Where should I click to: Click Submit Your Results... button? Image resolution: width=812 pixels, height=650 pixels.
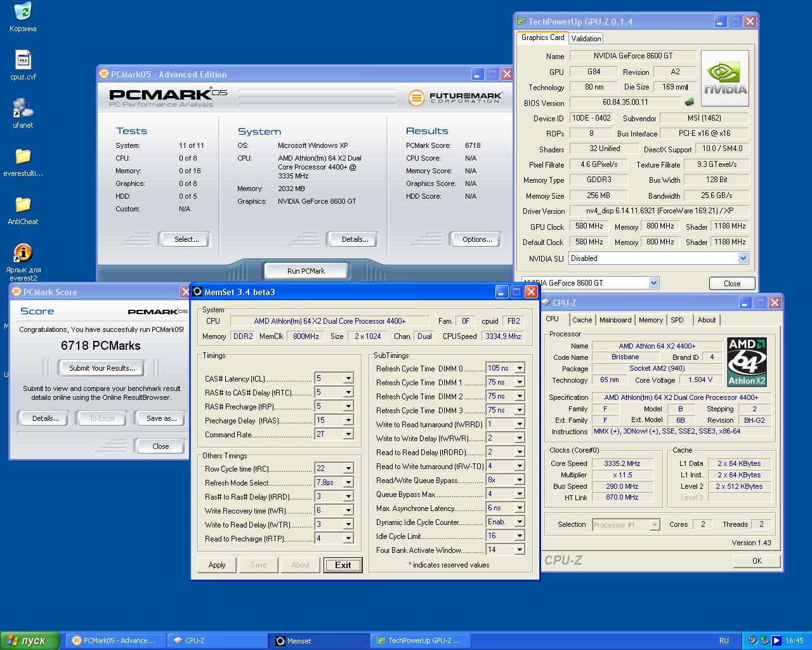pyautogui.click(x=101, y=368)
